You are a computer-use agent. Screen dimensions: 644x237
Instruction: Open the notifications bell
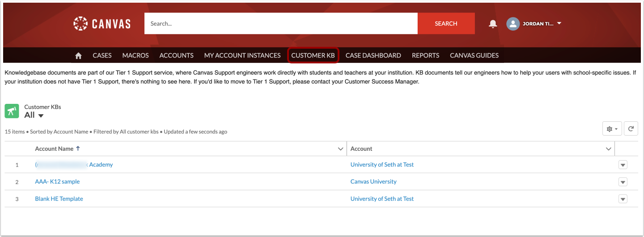[493, 24]
